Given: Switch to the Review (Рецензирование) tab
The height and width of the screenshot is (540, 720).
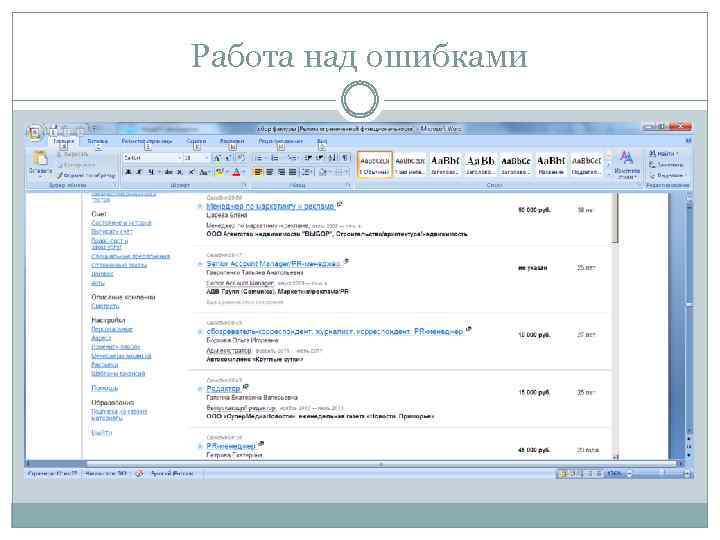Looking at the screenshot, I should (x=281, y=141).
